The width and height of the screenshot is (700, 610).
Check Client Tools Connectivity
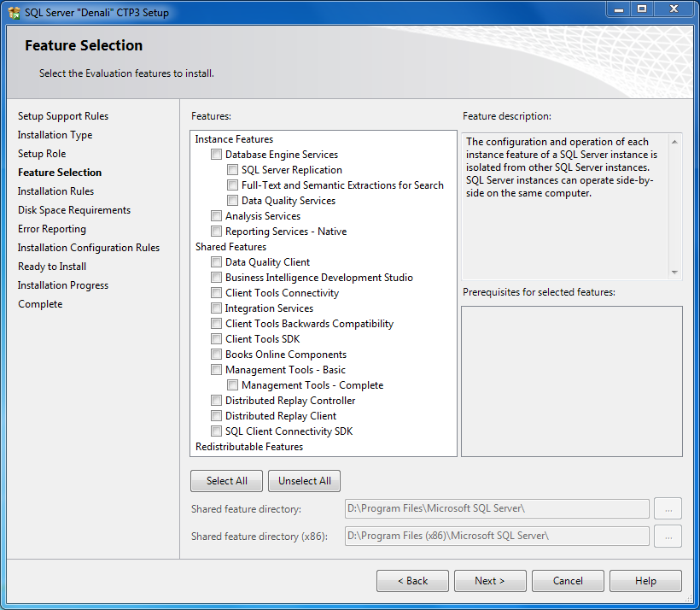pos(217,293)
